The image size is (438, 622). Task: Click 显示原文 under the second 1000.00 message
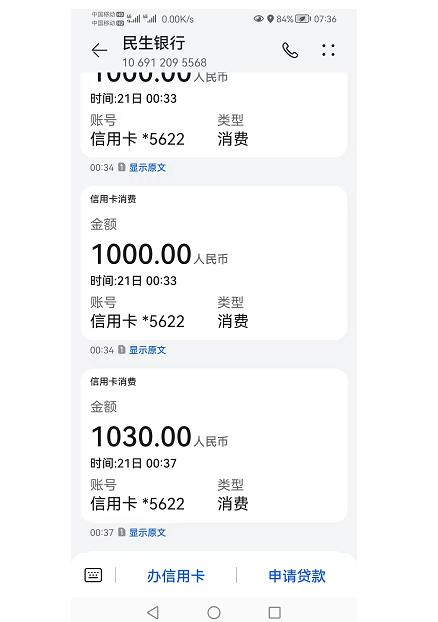(147, 350)
